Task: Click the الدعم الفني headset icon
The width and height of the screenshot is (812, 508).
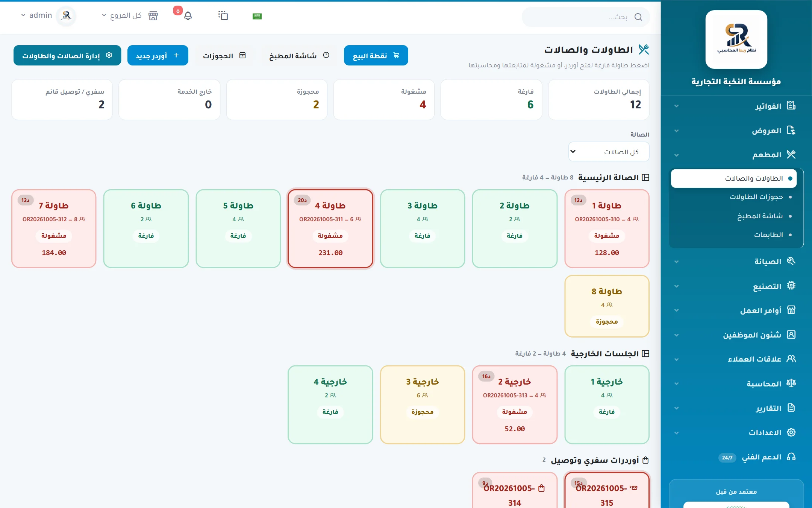Action: tap(791, 457)
